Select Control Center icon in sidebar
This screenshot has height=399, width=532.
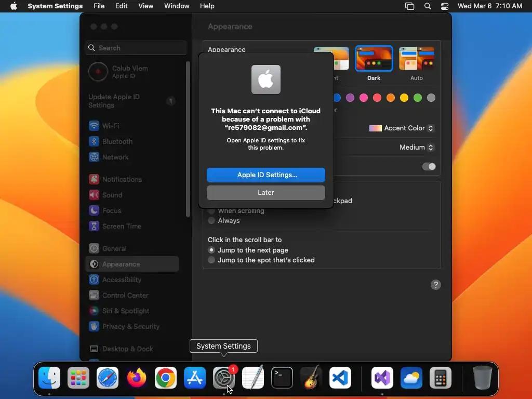point(94,295)
